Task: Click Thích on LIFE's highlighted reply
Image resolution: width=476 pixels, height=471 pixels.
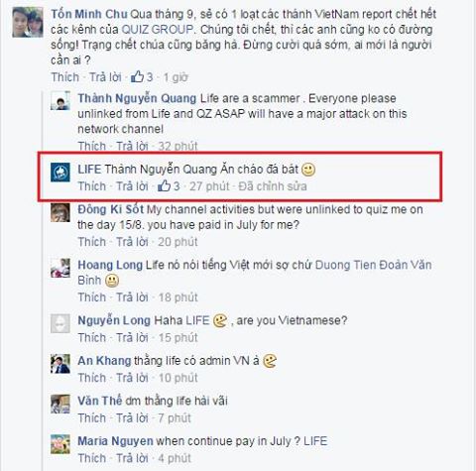Action: 92,186
